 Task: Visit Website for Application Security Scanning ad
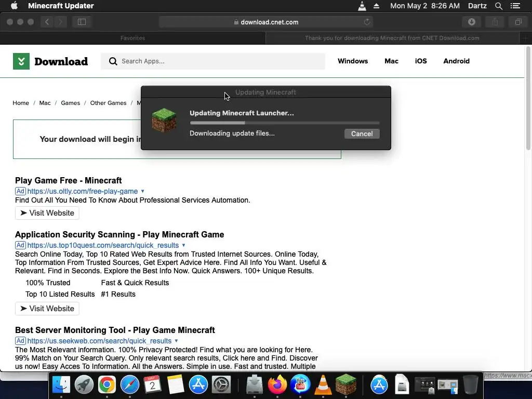(x=47, y=309)
